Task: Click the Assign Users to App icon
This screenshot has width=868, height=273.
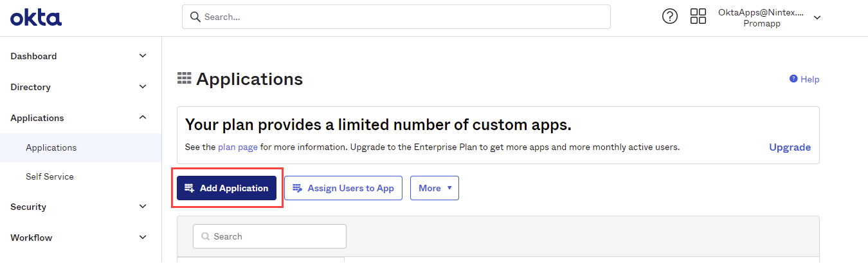Action: 297,188
